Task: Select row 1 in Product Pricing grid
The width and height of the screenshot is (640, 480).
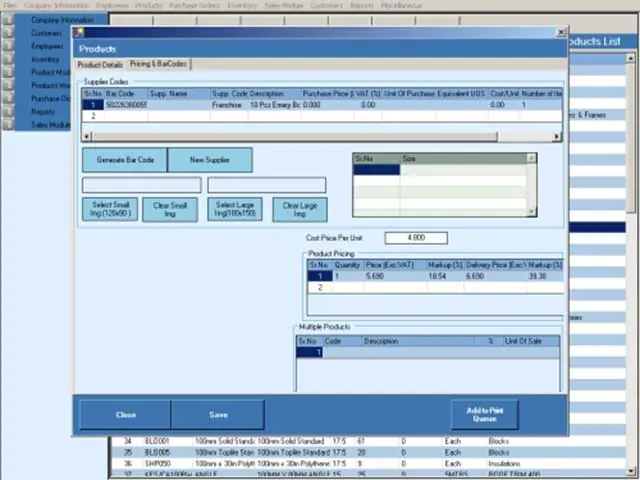Action: 435,276
